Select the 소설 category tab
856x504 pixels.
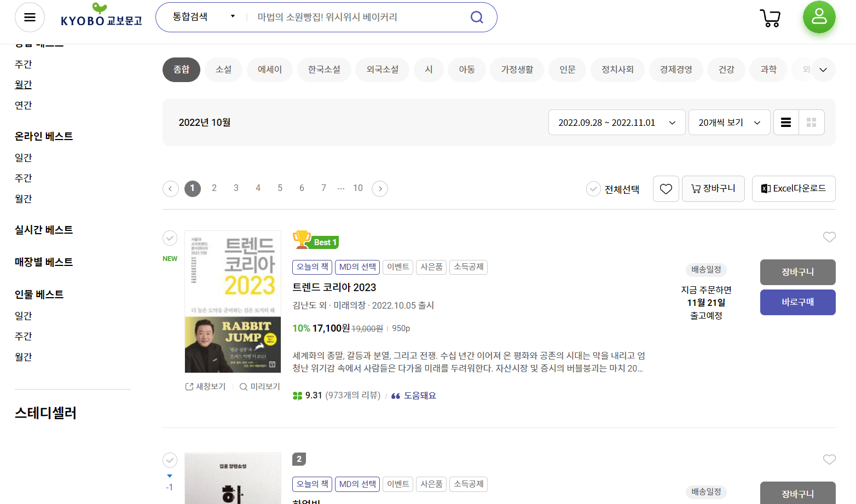(x=223, y=69)
